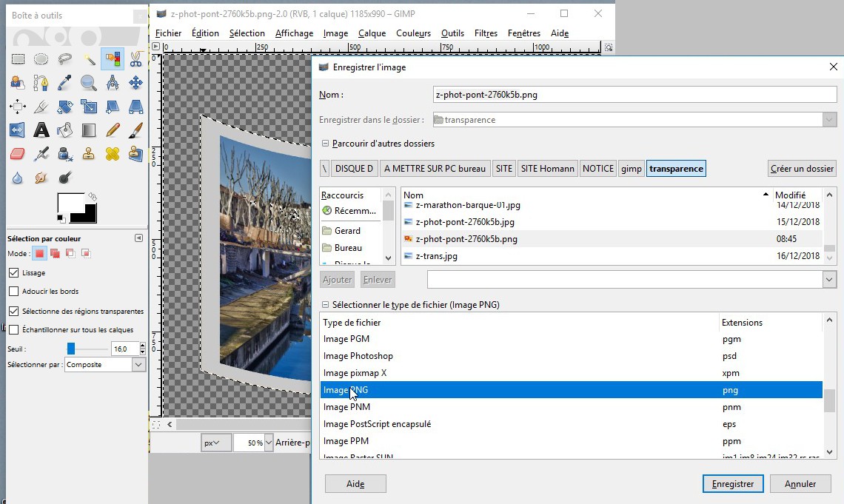Click the Aide button in save dialog
Image resolution: width=844 pixels, height=504 pixels.
click(355, 483)
